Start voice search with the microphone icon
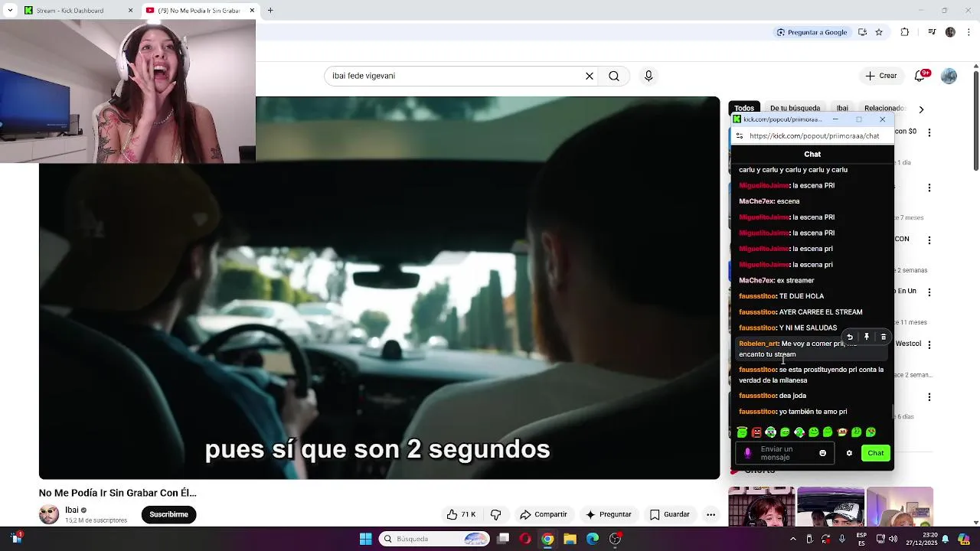The width and height of the screenshot is (980, 551). [x=648, y=76]
